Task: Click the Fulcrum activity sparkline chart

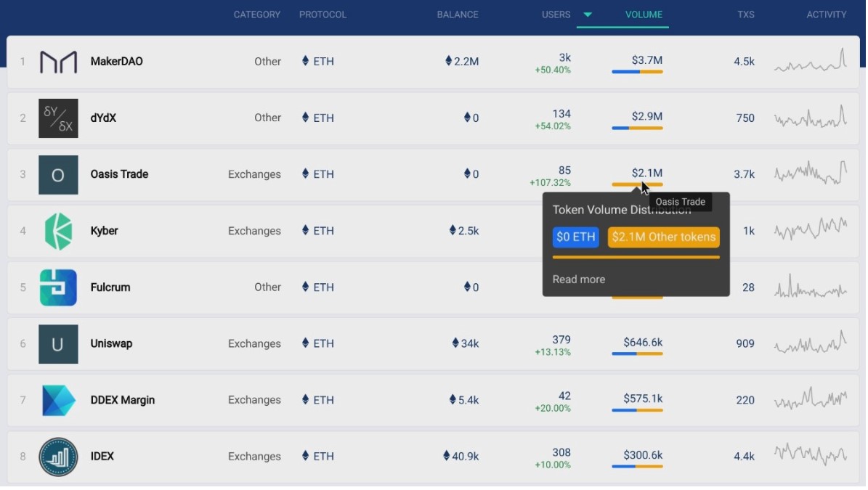Action: [811, 286]
